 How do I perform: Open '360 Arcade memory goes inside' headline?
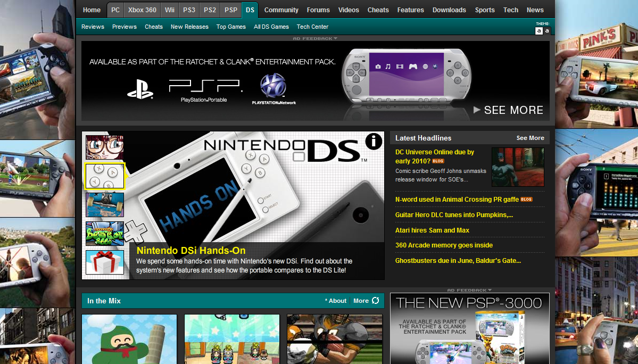tap(444, 245)
